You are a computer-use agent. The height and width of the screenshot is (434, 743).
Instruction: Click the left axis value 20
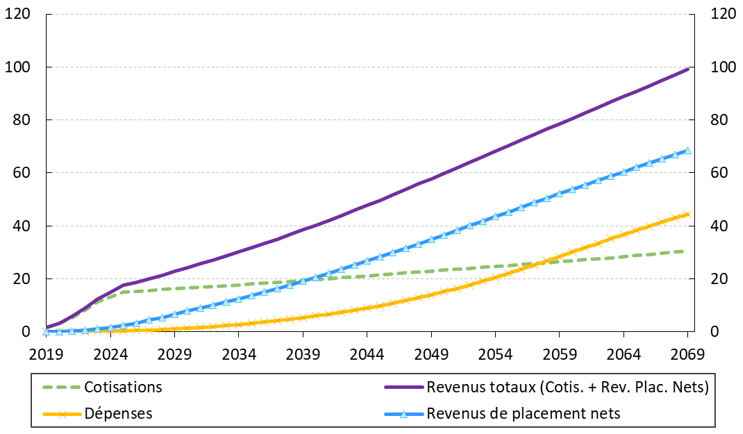tap(22, 279)
